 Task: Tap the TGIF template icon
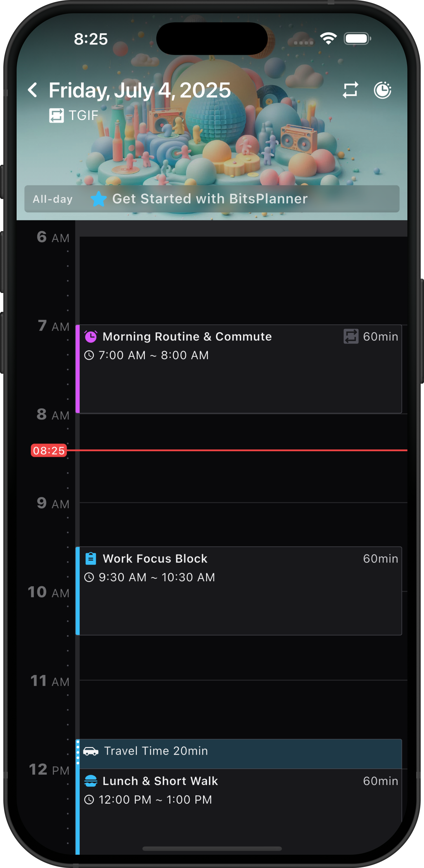tap(56, 115)
